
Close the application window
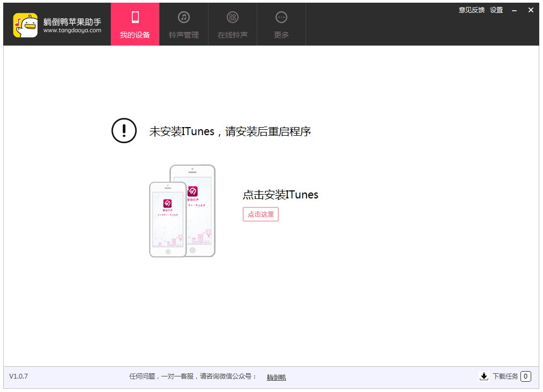531,10
